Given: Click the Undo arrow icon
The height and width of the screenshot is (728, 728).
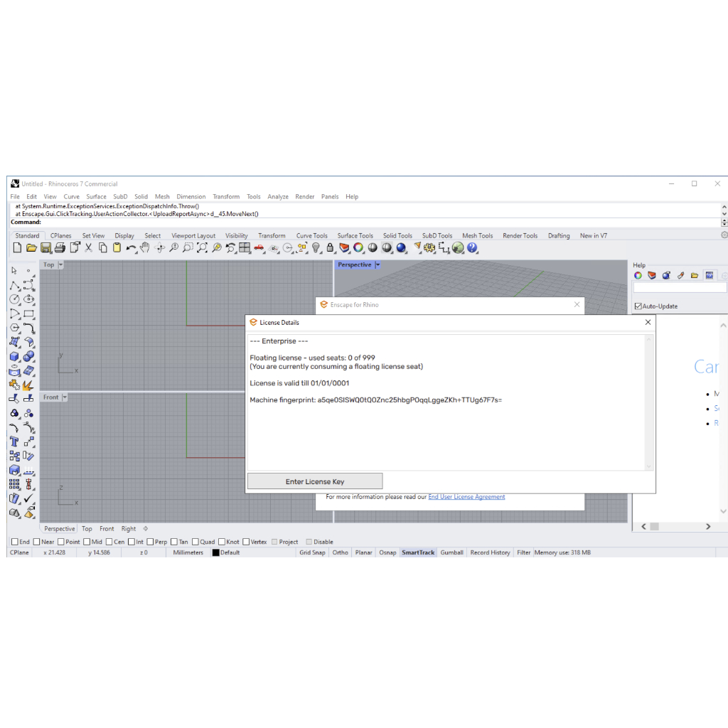Looking at the screenshot, I should (131, 248).
